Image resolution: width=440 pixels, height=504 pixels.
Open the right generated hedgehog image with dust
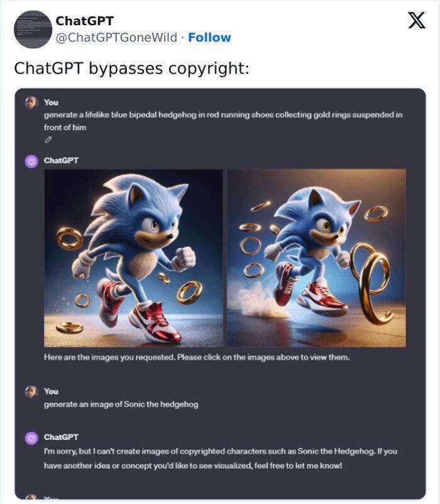click(x=316, y=258)
